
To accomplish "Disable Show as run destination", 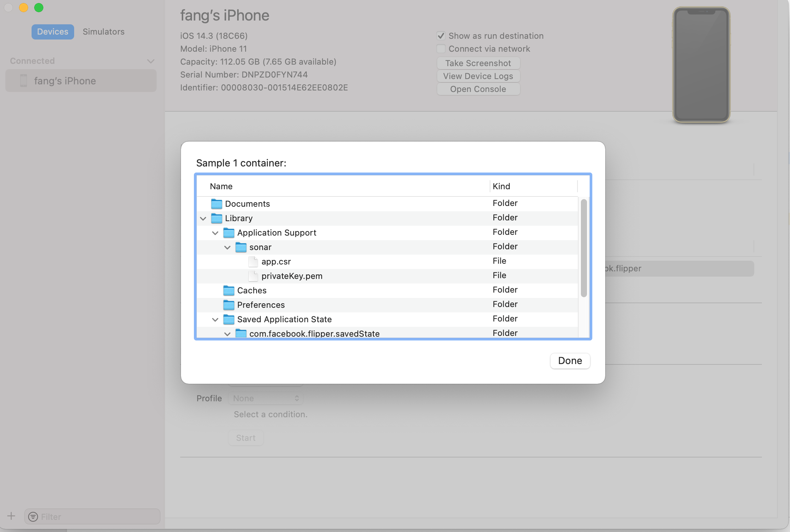I will 441,35.
